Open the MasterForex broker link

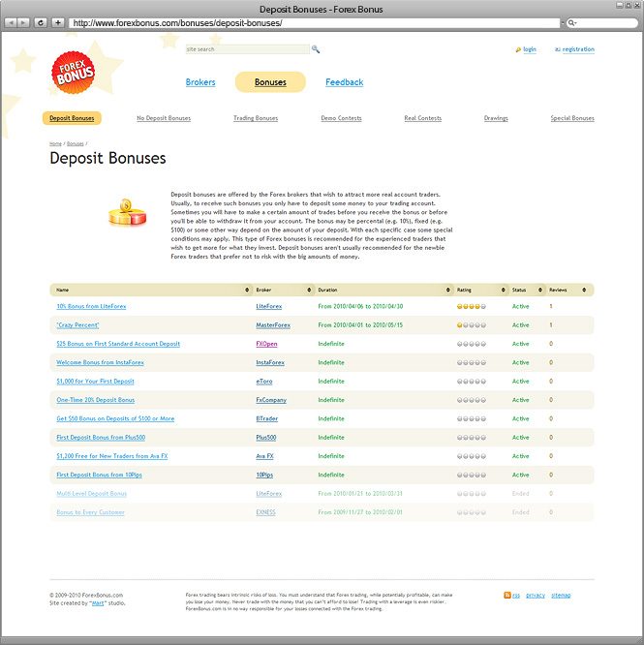pos(273,325)
